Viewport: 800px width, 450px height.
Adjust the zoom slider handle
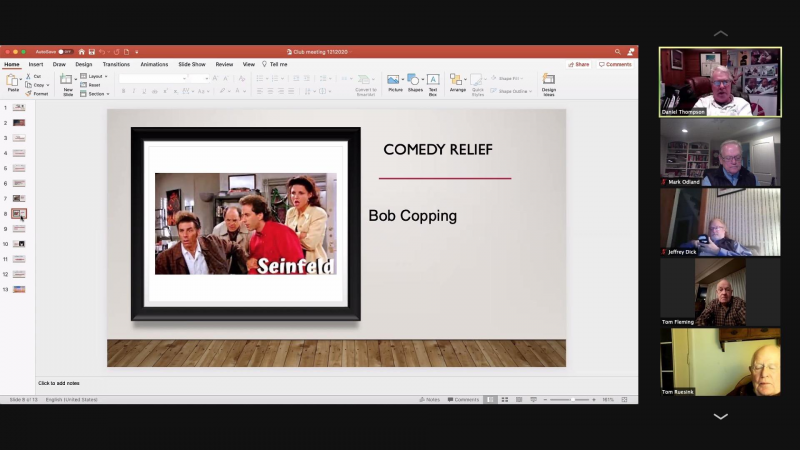tap(573, 399)
